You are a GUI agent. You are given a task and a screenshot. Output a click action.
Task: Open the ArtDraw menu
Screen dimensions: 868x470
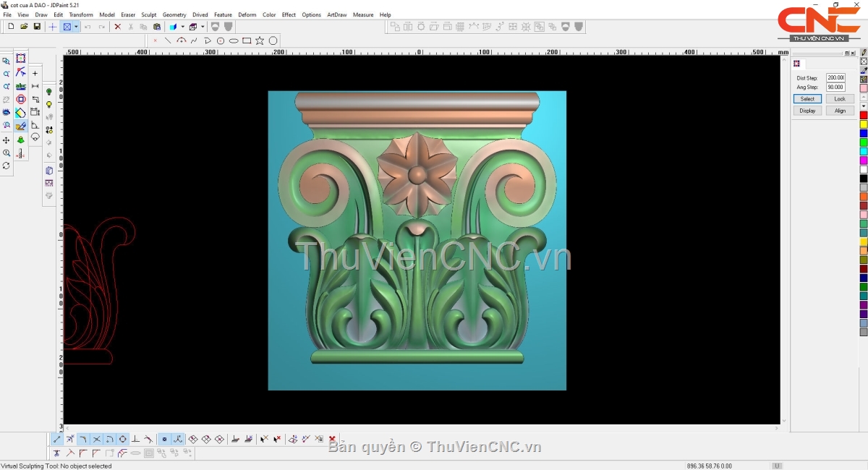(x=336, y=14)
